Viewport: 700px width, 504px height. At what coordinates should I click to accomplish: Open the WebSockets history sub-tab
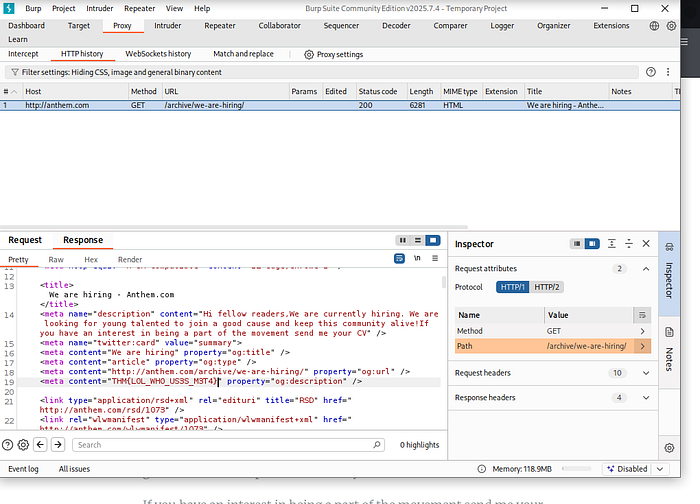[158, 54]
